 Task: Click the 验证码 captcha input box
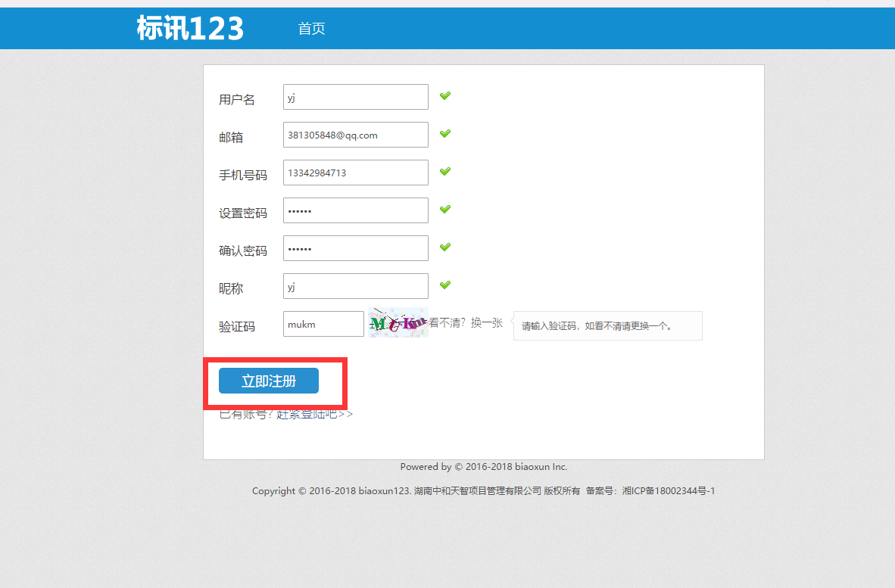323,324
